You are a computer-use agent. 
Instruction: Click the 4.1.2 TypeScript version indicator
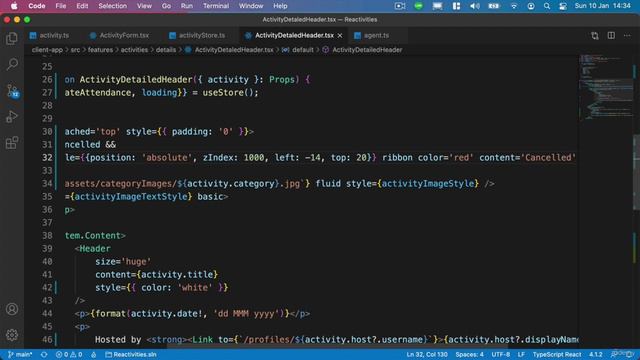click(x=596, y=354)
